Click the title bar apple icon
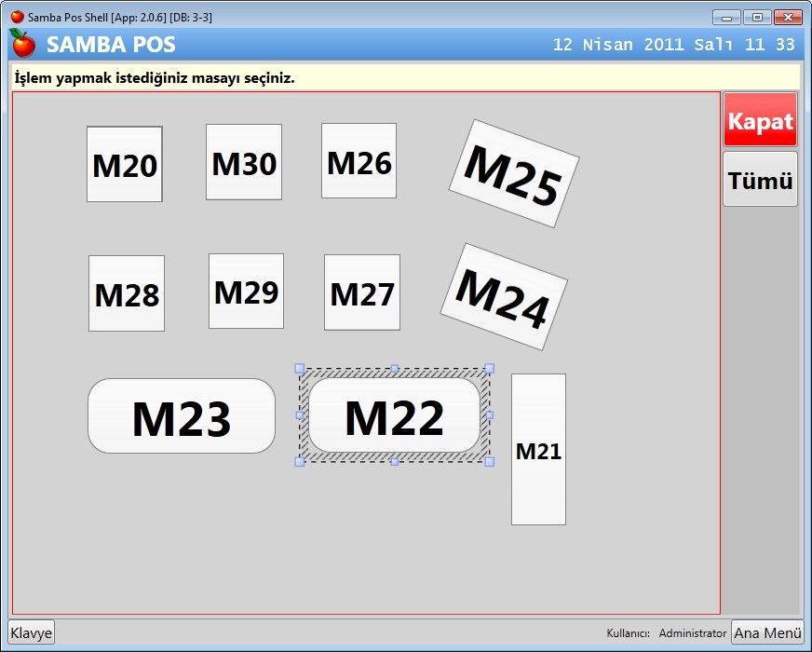This screenshot has height=652, width=812. pyautogui.click(x=17, y=17)
